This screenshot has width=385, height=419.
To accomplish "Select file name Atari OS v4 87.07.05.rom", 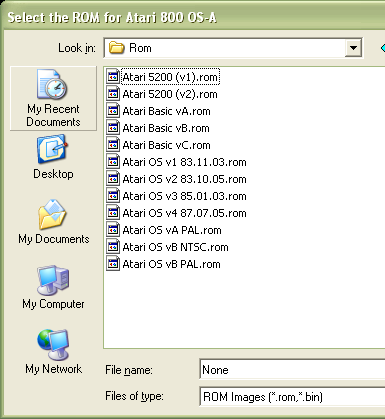I will click(184, 213).
